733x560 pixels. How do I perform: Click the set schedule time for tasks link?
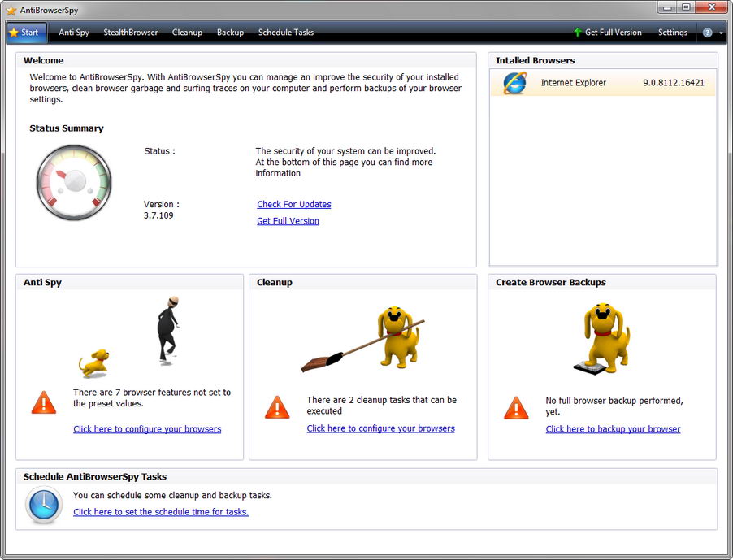click(161, 512)
